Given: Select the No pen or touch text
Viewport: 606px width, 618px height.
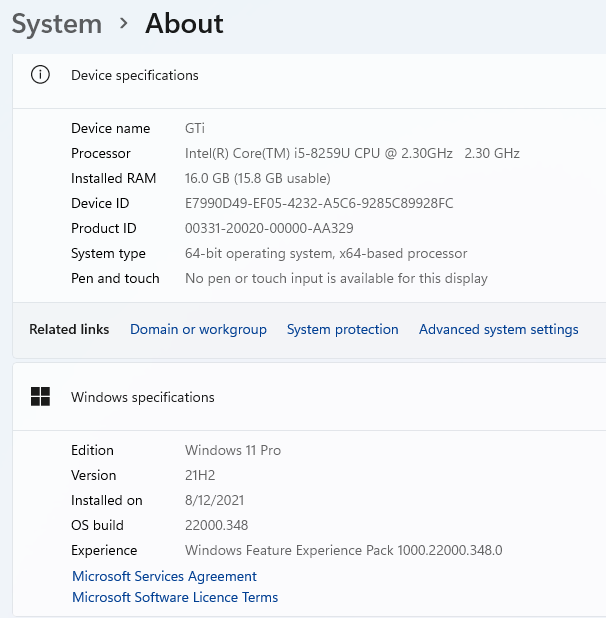Looking at the screenshot, I should click(336, 278).
